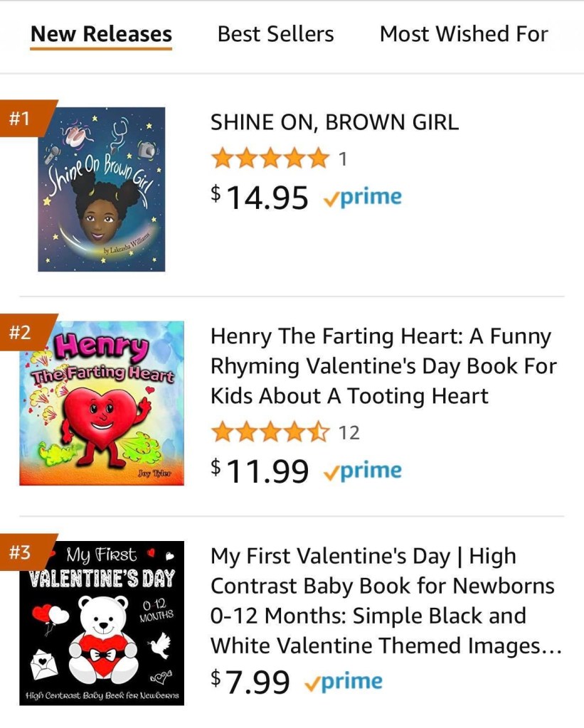Click the $11.99 price
The height and width of the screenshot is (728, 584).
tap(260, 471)
